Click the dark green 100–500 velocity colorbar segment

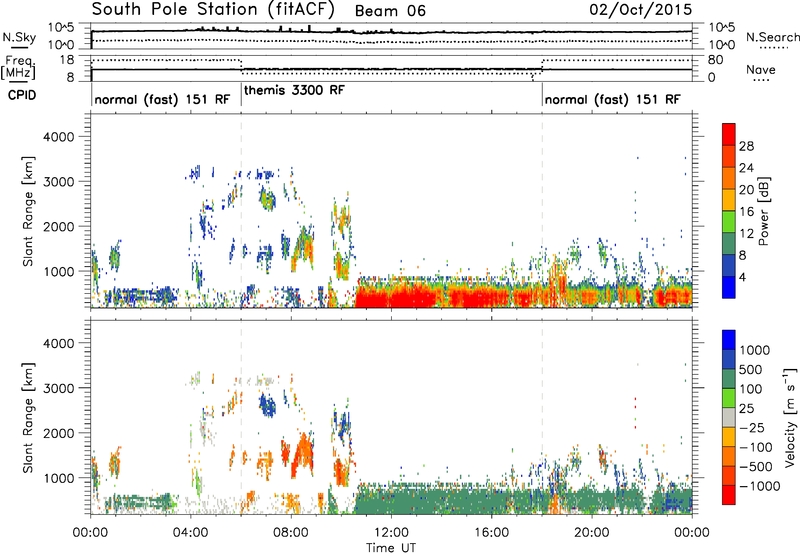[729, 379]
